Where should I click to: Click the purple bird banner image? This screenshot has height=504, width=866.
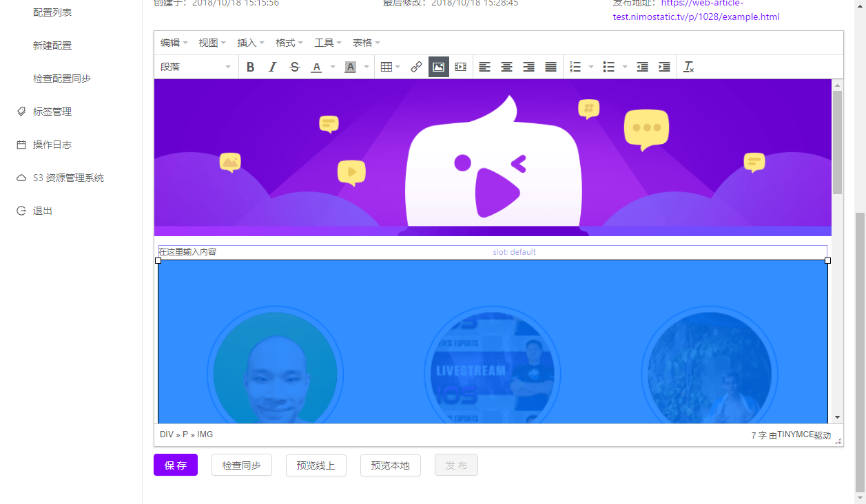tap(493, 158)
